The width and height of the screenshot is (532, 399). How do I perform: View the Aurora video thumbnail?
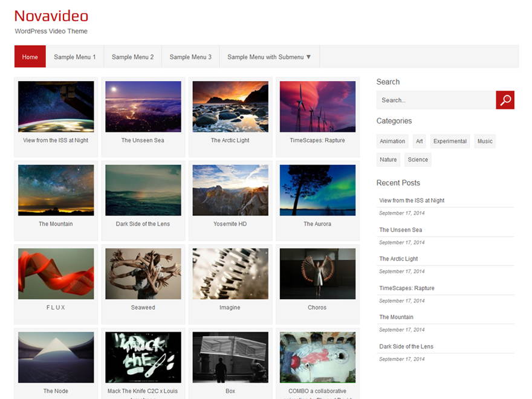click(x=317, y=190)
